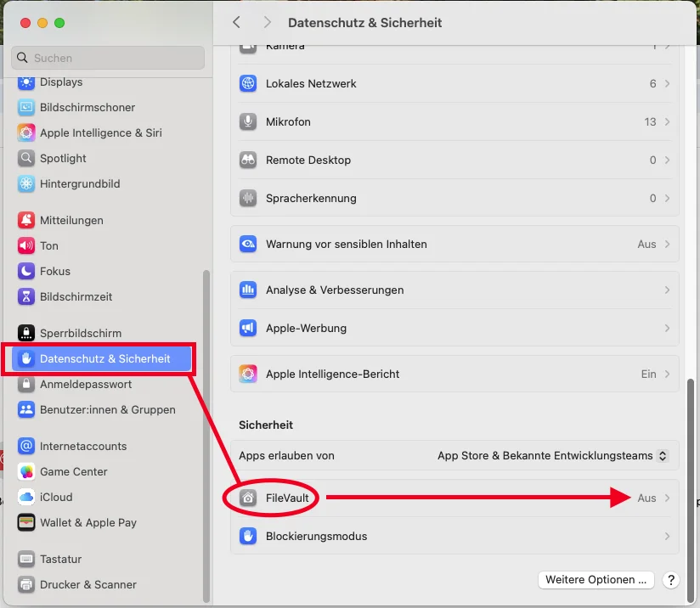Open the iCloud cloud icon
The width and height of the screenshot is (700, 608).
click(x=25, y=498)
